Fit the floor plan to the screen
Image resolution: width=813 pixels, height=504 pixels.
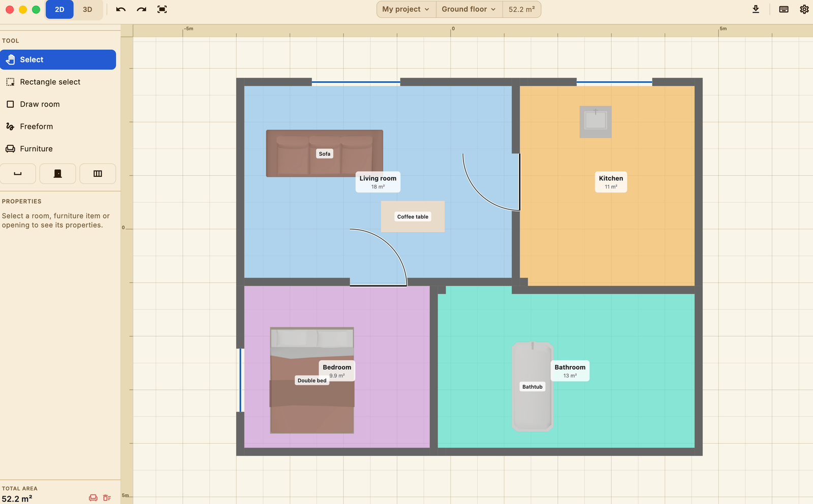(162, 9)
